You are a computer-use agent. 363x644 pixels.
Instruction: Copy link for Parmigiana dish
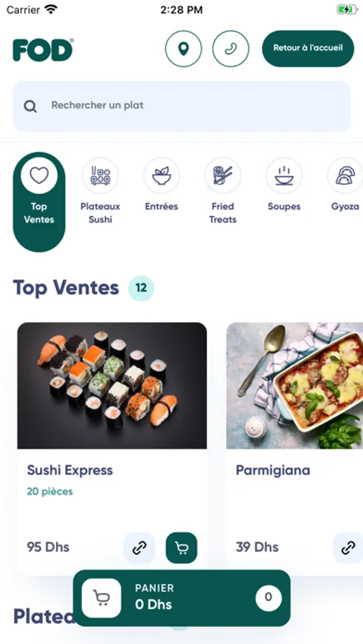(348, 548)
